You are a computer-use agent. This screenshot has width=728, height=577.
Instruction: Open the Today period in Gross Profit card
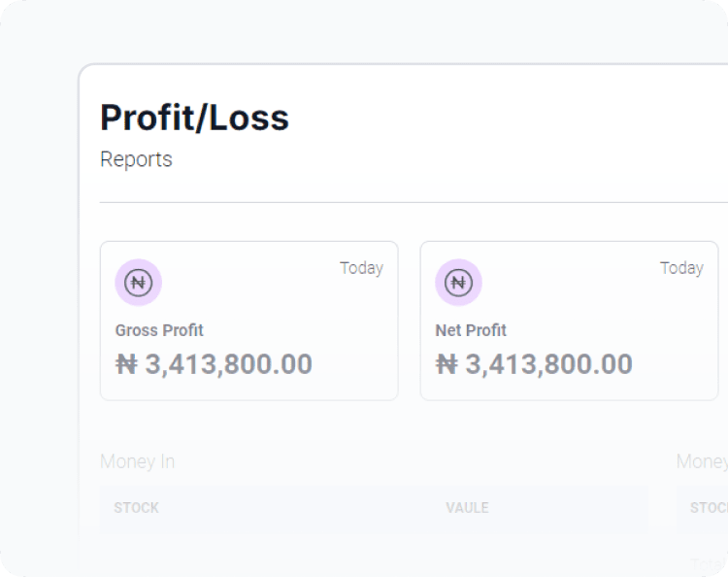(x=361, y=268)
